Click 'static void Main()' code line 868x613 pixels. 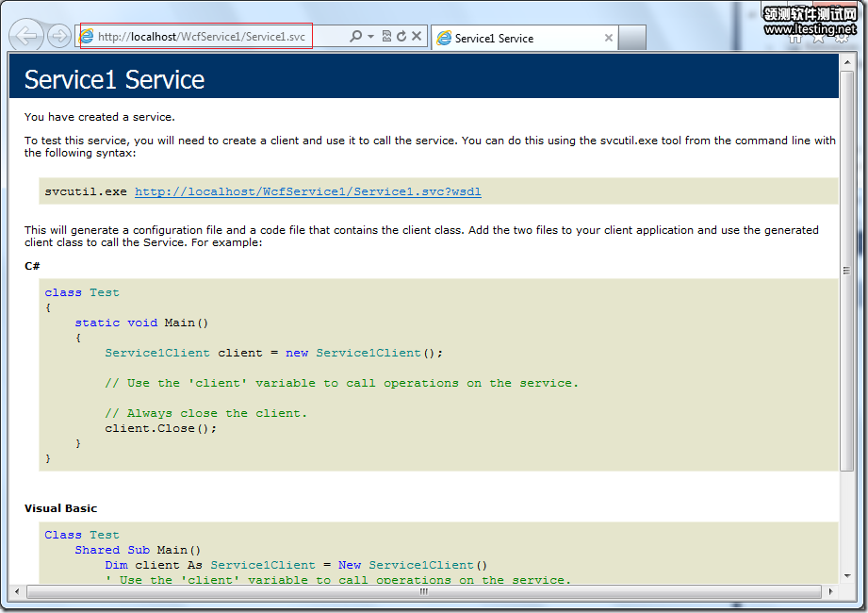141,323
